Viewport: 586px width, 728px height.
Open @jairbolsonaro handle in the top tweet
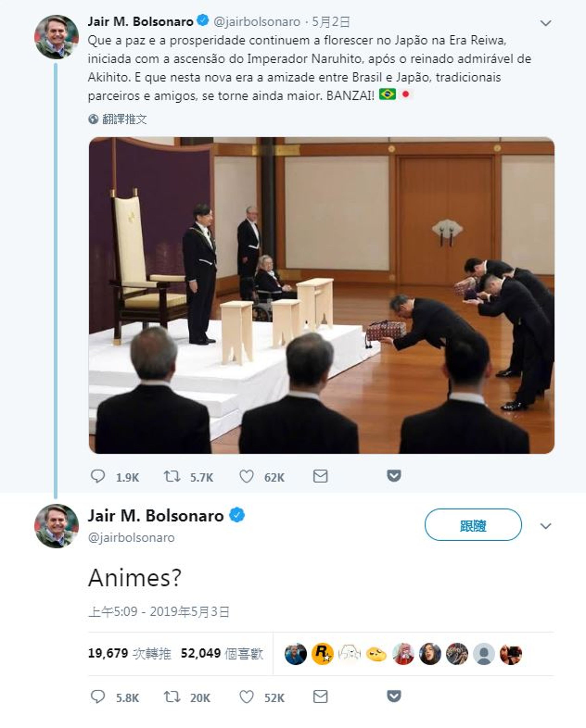pos(257,22)
